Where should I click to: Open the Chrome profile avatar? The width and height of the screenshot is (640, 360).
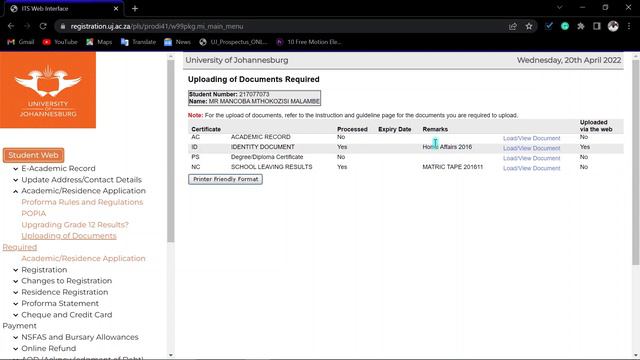613,26
